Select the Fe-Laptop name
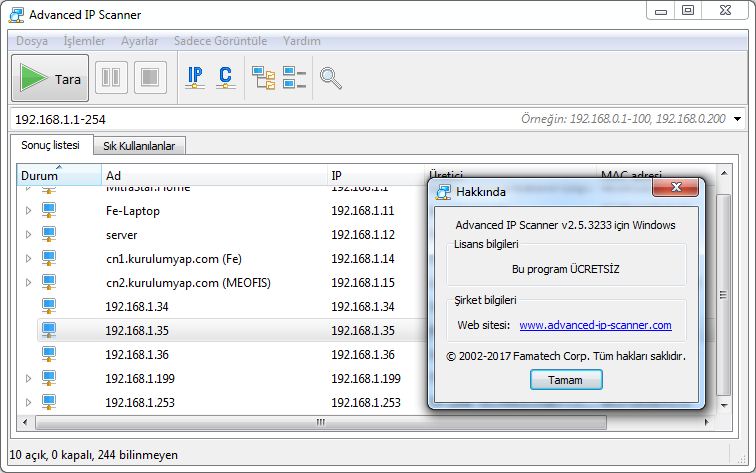 click(133, 211)
